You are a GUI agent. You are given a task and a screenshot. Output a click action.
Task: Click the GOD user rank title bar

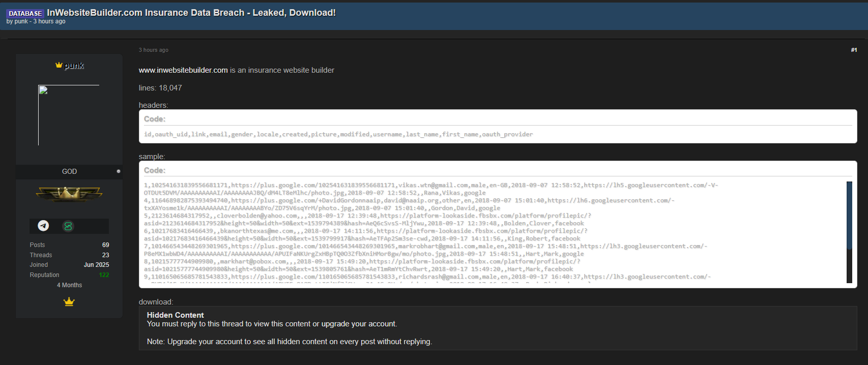(x=69, y=172)
